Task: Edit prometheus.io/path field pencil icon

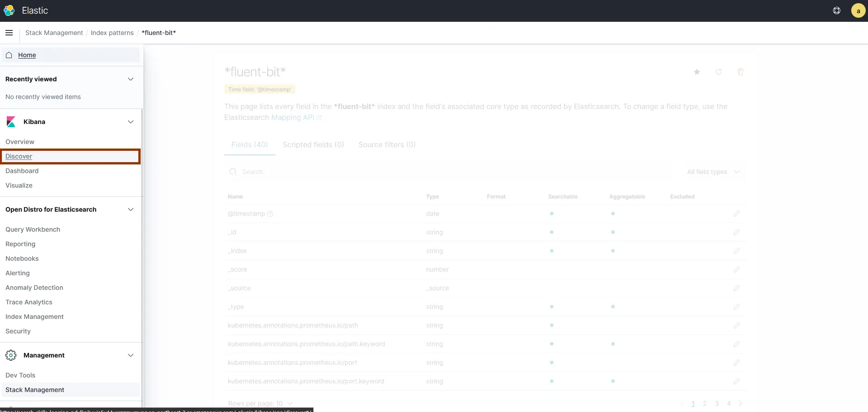Action: point(736,325)
